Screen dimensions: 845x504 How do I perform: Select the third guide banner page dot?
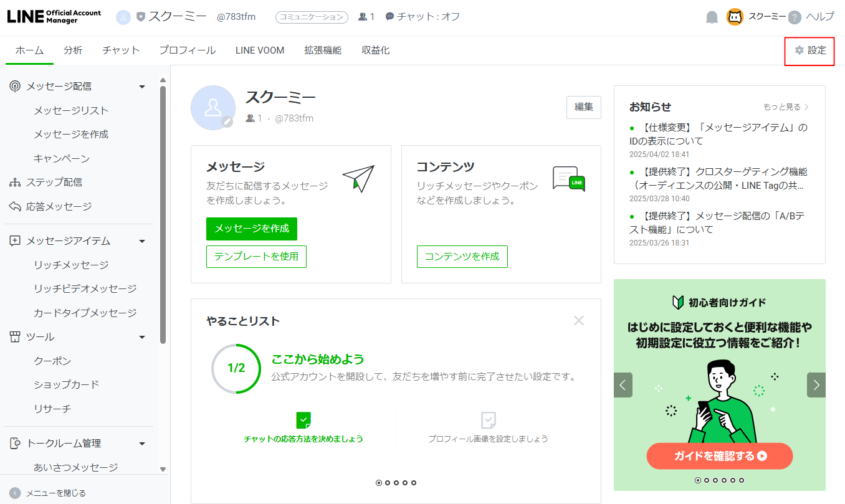click(715, 480)
